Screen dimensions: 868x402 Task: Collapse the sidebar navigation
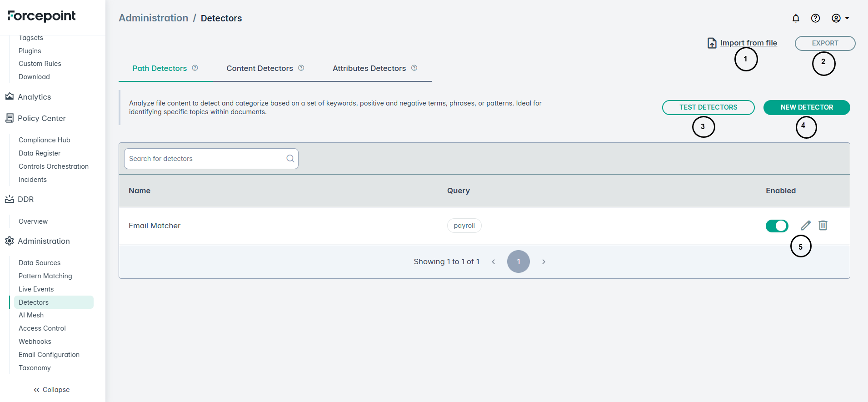pyautogui.click(x=51, y=390)
